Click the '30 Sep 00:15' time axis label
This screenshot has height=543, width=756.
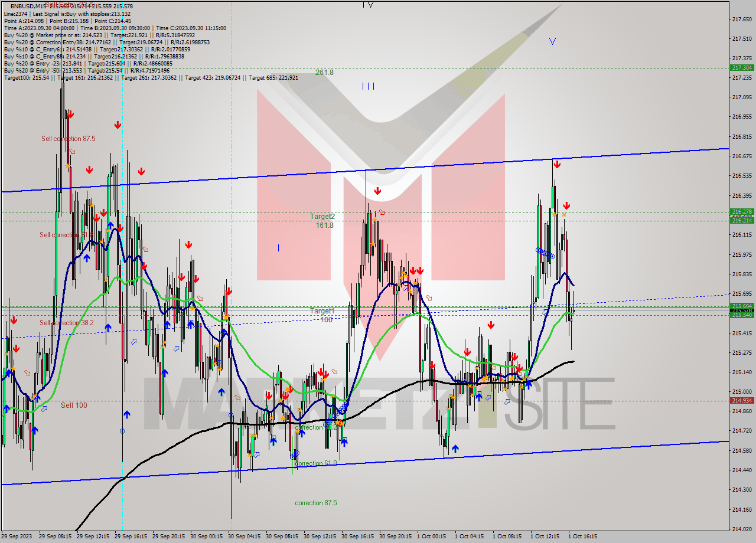tap(206, 537)
